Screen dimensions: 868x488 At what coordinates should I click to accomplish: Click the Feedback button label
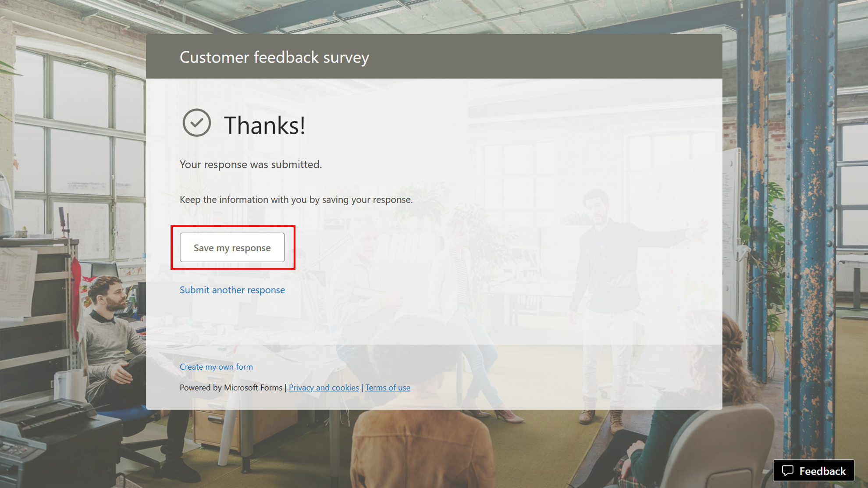(822, 471)
